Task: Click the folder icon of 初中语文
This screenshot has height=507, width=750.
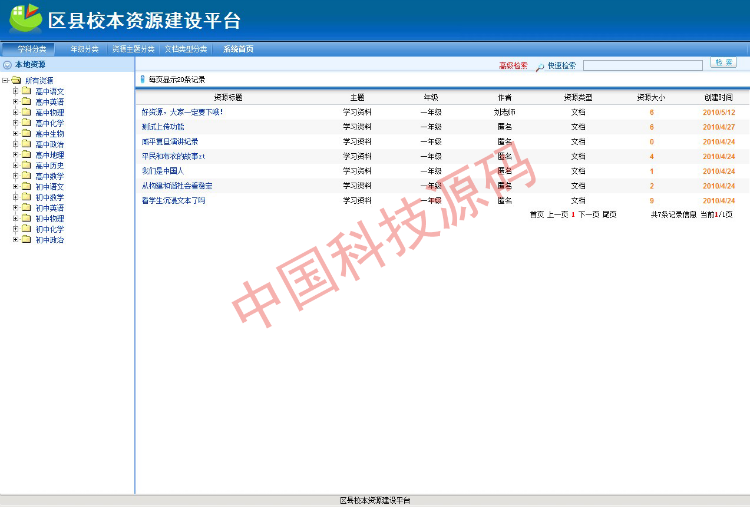Action: [27, 186]
